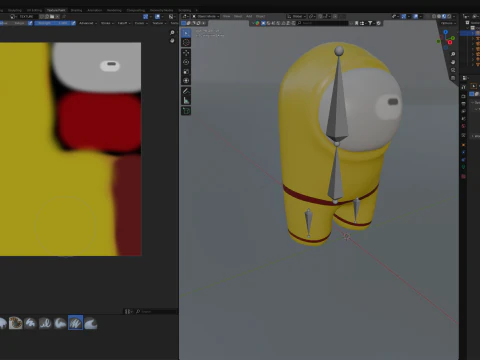This screenshot has height=360, width=480.
Task: Click the brush search field
Action: click(x=157, y=311)
